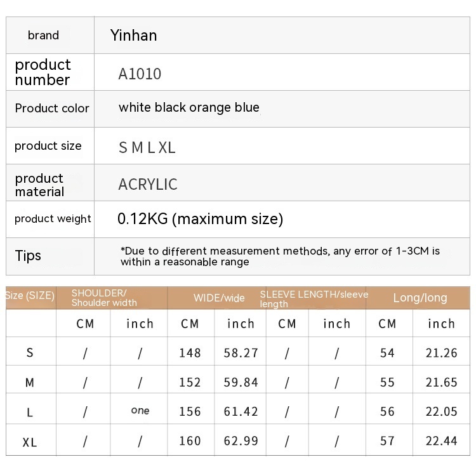Click the measurement error tips note
Screen dimensions: 476x471
click(x=280, y=256)
